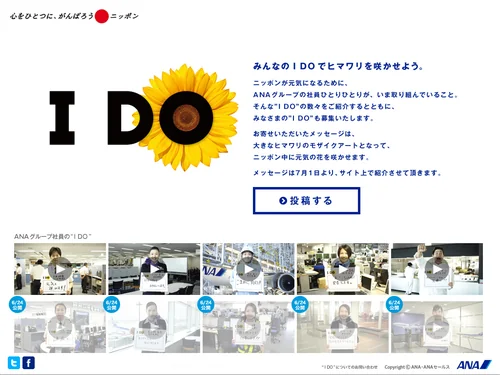Click the Twitter icon in the footer
Image resolution: width=500 pixels, height=375 pixels.
pos(14,363)
